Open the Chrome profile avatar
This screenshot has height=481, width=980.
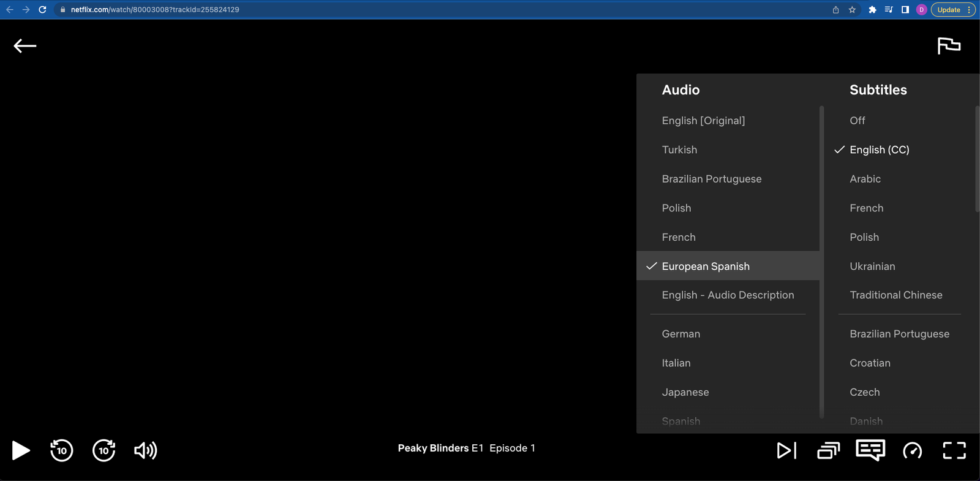(x=921, y=10)
